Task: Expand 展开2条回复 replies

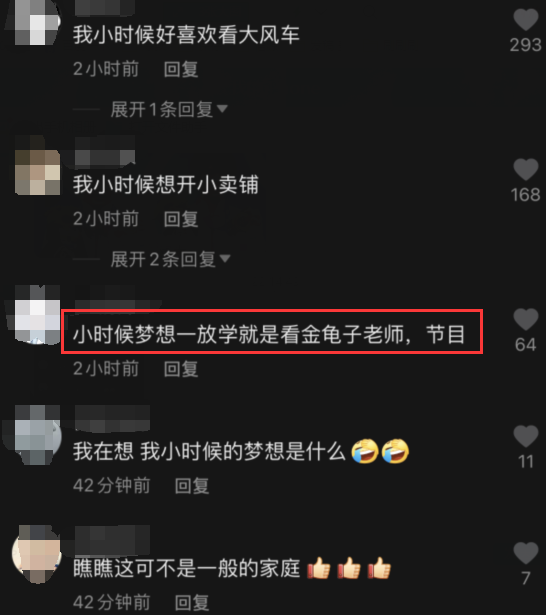Action: pos(171,259)
